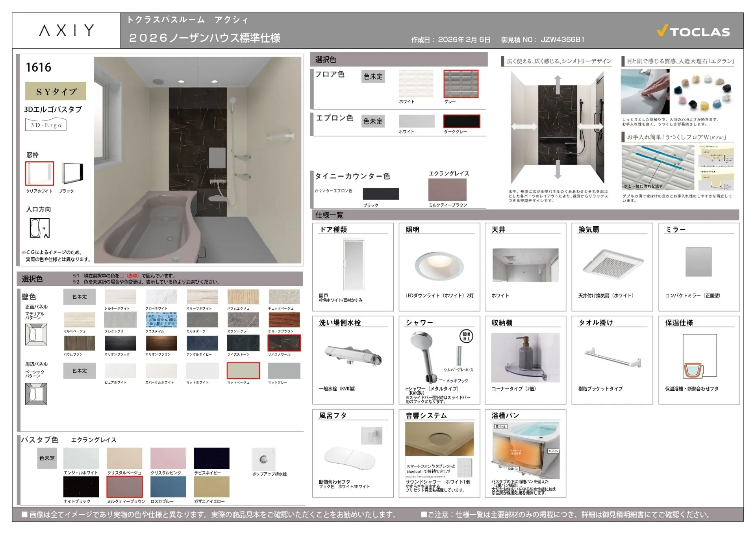Toggle 色未定 for the apron color

372,121
